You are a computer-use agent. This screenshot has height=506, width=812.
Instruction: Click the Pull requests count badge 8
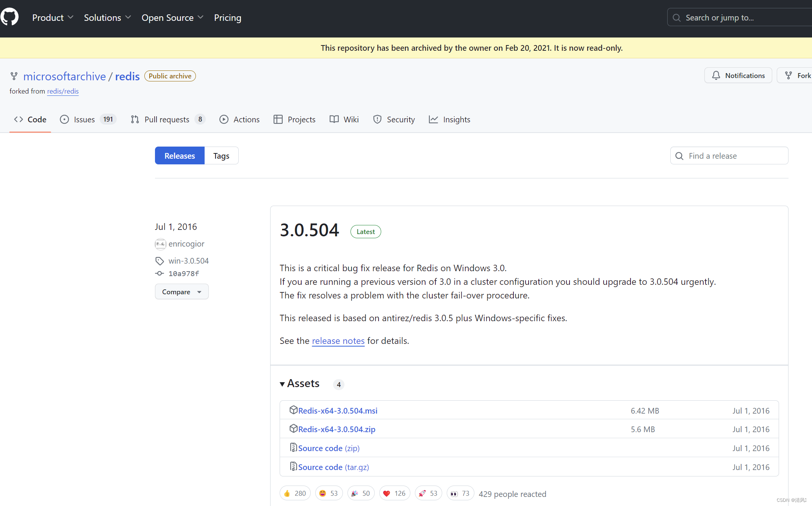(x=200, y=119)
